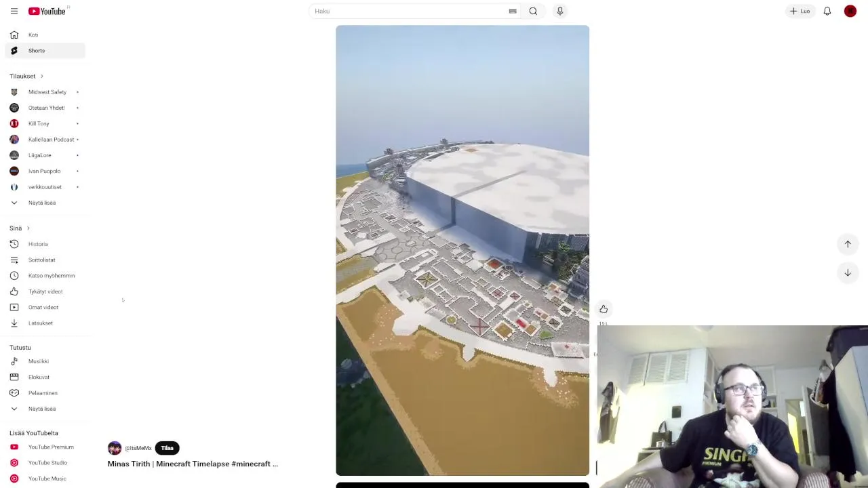
Task: Go to next Short with down arrow
Action: pyautogui.click(x=848, y=272)
